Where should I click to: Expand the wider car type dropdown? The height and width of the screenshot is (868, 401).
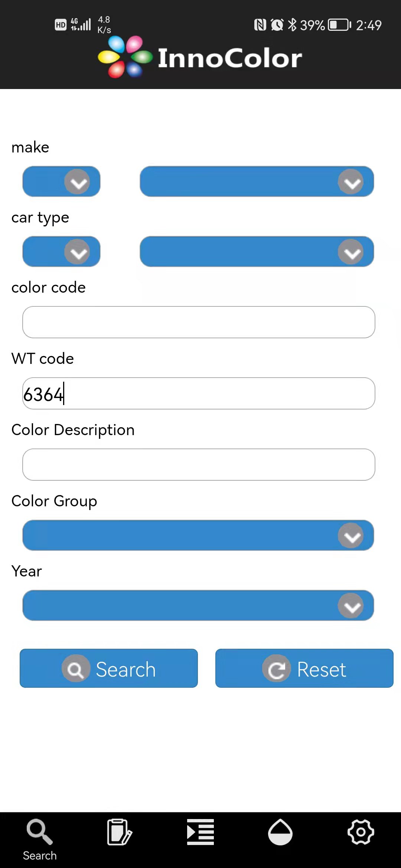coord(257,251)
